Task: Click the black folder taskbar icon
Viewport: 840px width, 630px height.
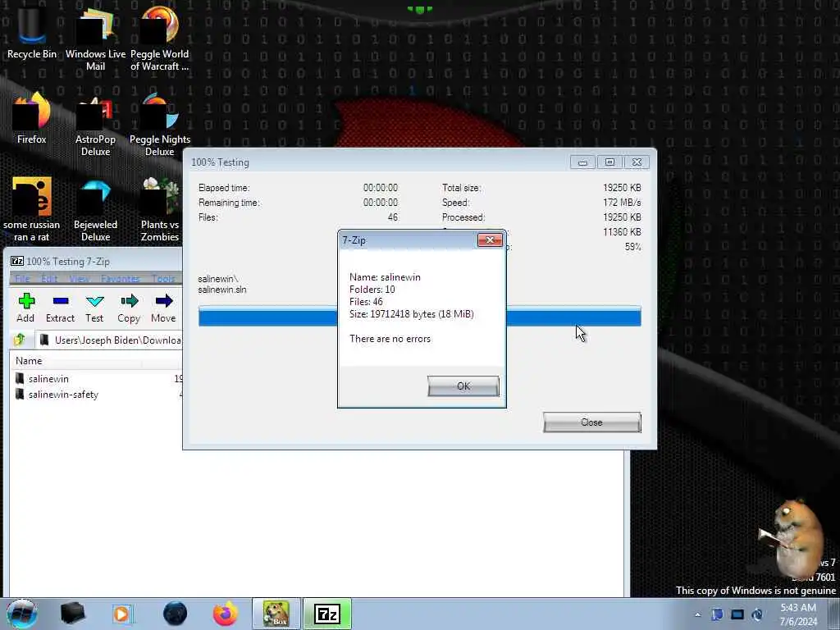Action: tap(73, 614)
